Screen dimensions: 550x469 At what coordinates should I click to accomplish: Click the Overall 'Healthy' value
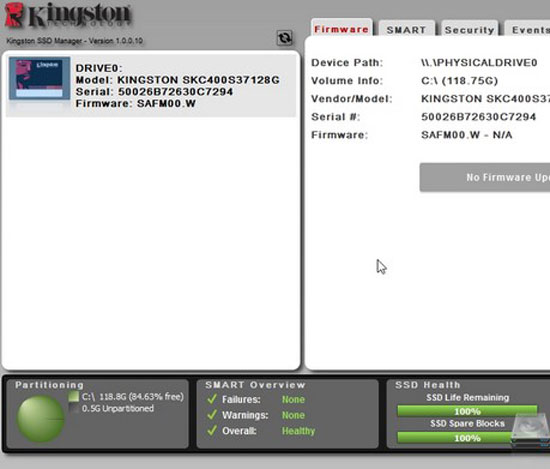pos(299,431)
